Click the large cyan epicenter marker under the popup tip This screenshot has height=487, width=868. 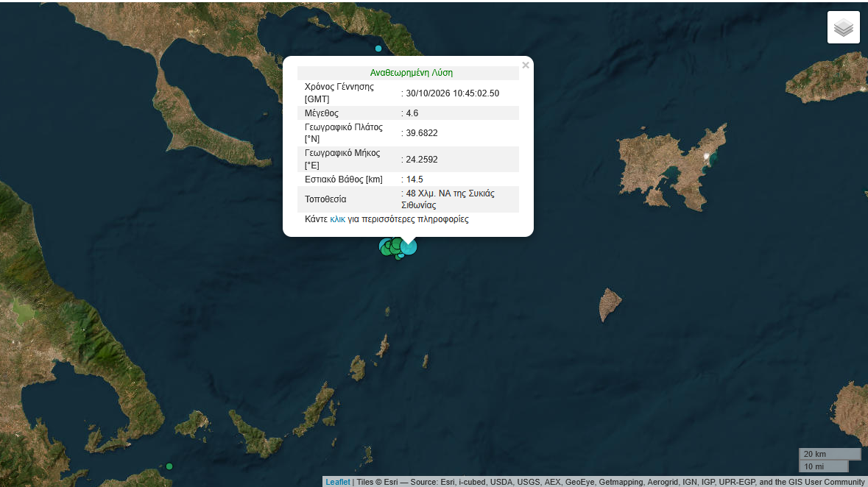click(409, 247)
